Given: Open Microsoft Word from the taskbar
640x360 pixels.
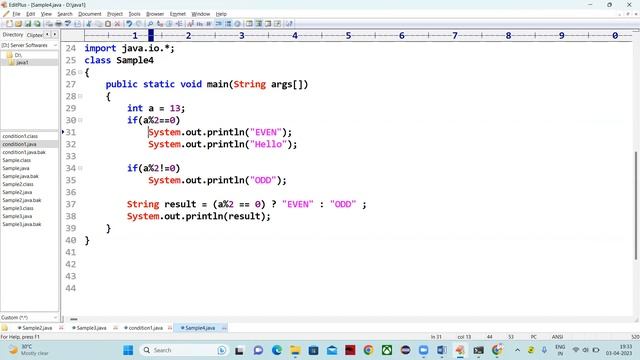Looking at the screenshot, I should click(442, 350).
